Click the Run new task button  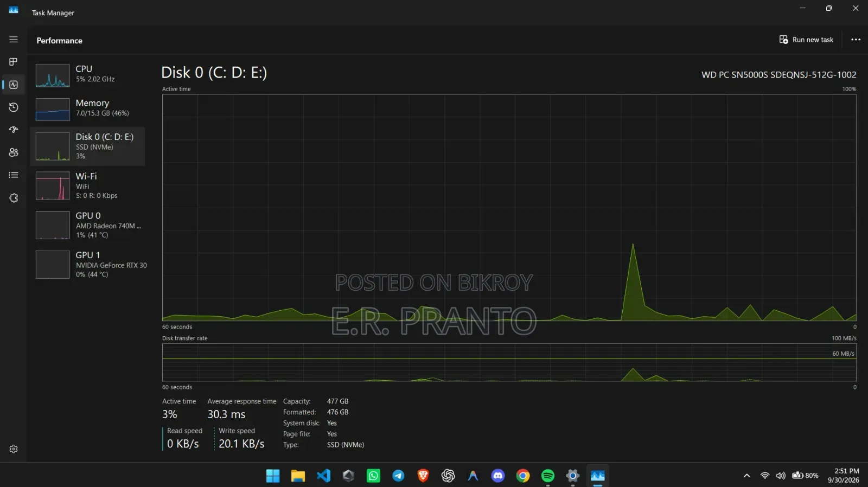[806, 40]
